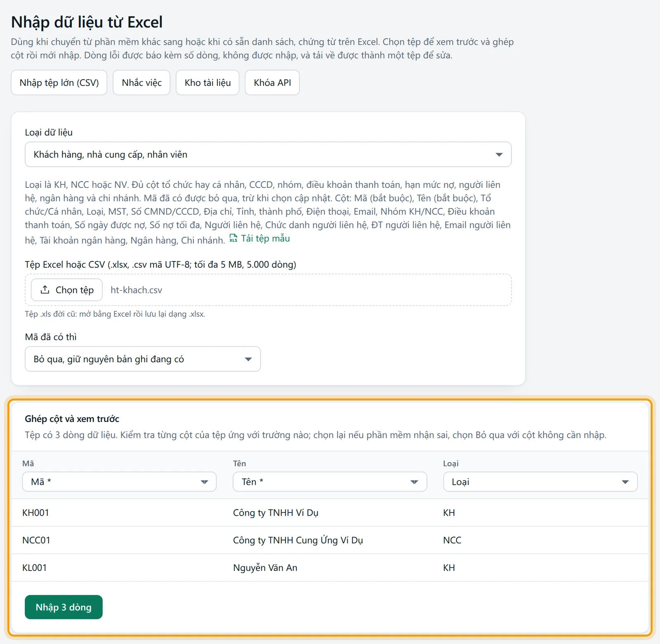Click cell NCC01
The width and height of the screenshot is (660, 644).
tap(36, 540)
